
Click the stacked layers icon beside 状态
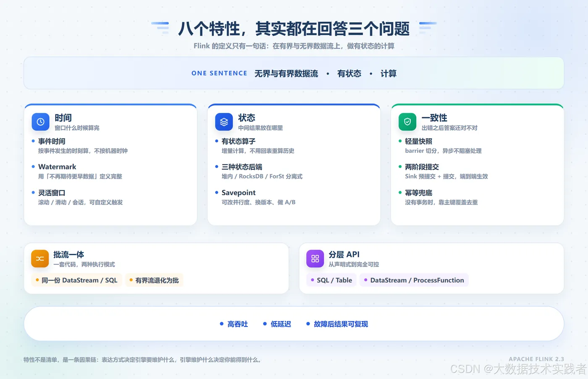pos(224,122)
